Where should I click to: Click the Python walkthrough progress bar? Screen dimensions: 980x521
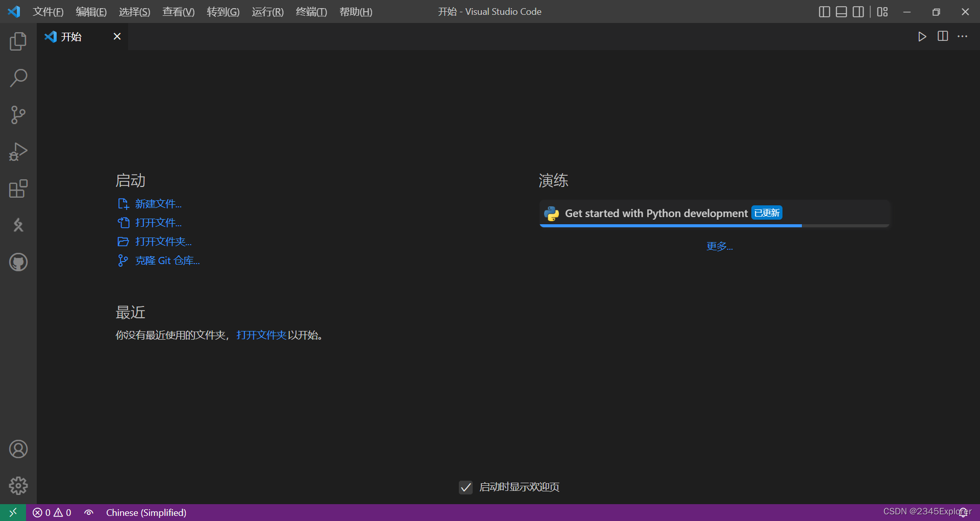(x=715, y=225)
